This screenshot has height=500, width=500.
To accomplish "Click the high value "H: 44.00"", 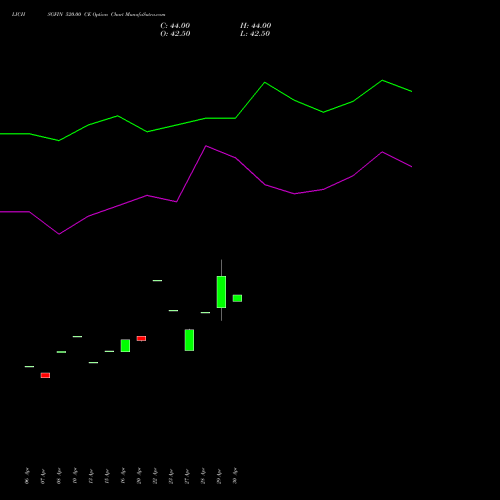I will (256, 26).
